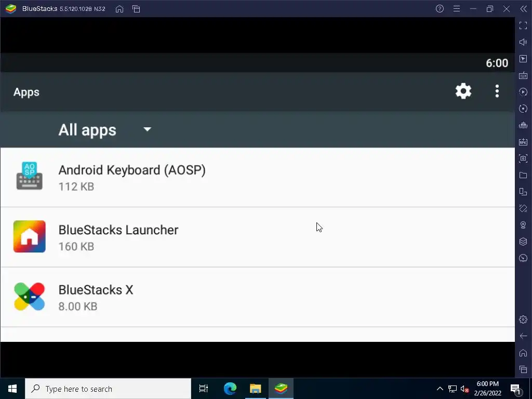Screen dimensions: 532x399
Task: Open BlueStacks help question mark
Action: pos(440,9)
